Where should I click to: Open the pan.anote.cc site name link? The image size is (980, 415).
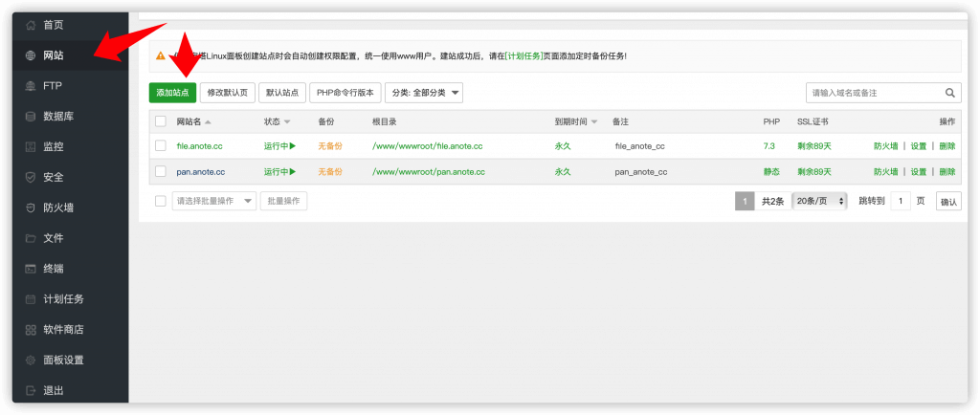click(201, 171)
